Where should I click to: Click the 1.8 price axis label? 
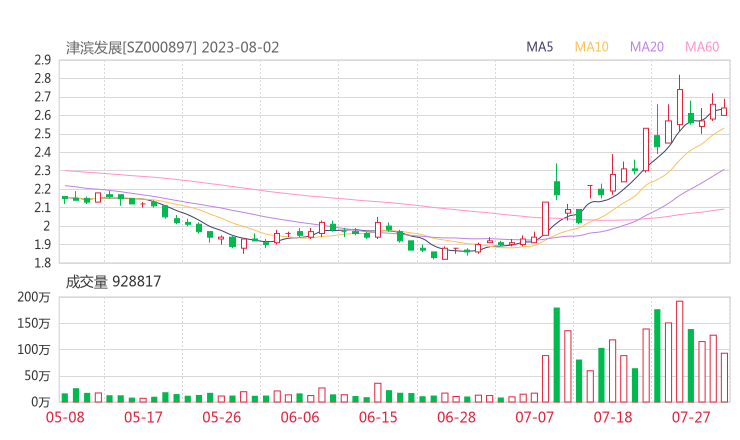point(42,263)
